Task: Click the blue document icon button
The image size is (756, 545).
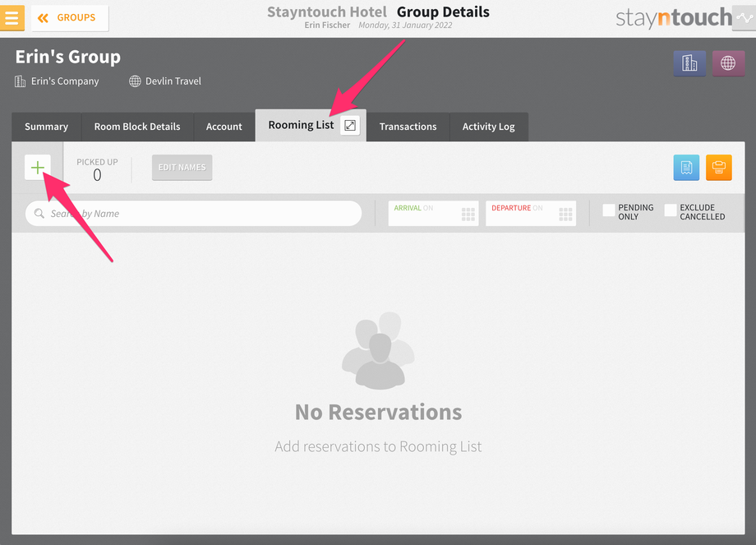Action: pyautogui.click(x=687, y=168)
